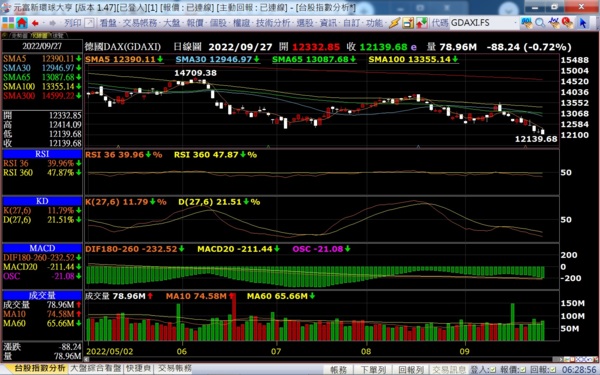Switch to the 大盤綜合看盤 bottom tab
This screenshot has width=600, height=375.
(96, 368)
